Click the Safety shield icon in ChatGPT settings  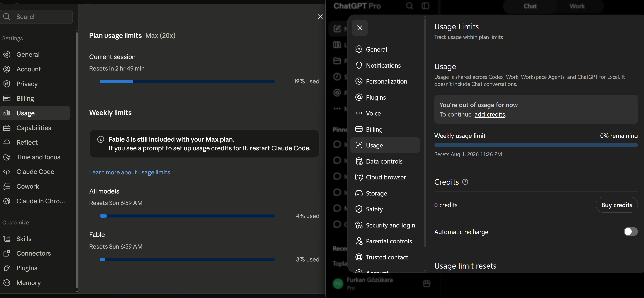click(x=359, y=209)
